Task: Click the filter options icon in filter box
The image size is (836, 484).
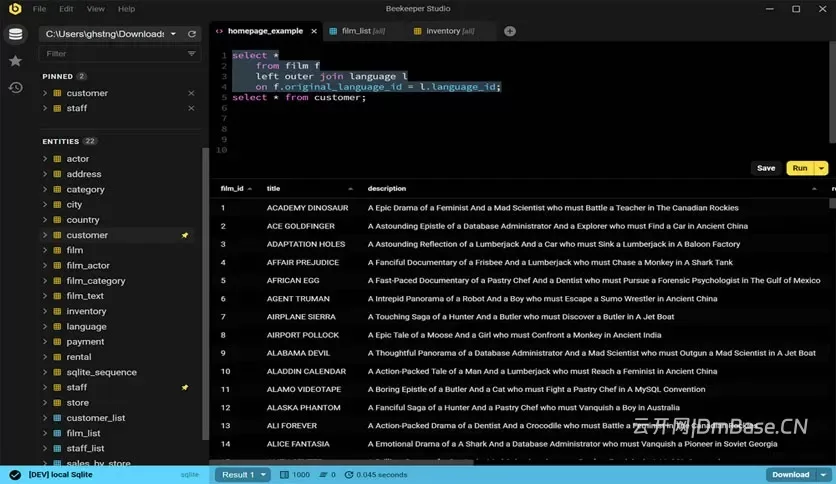Action: pos(191,53)
